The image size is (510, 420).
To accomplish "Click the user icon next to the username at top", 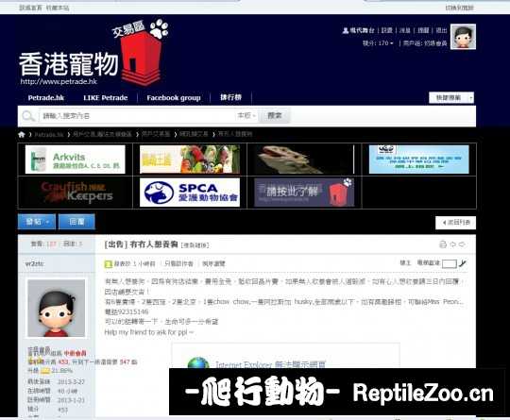I will point(345,30).
